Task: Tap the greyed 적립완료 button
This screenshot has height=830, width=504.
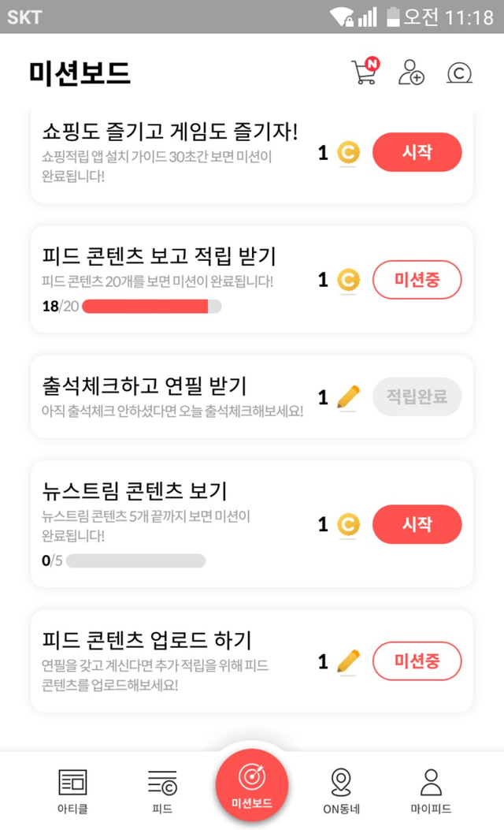Action: pos(417,397)
